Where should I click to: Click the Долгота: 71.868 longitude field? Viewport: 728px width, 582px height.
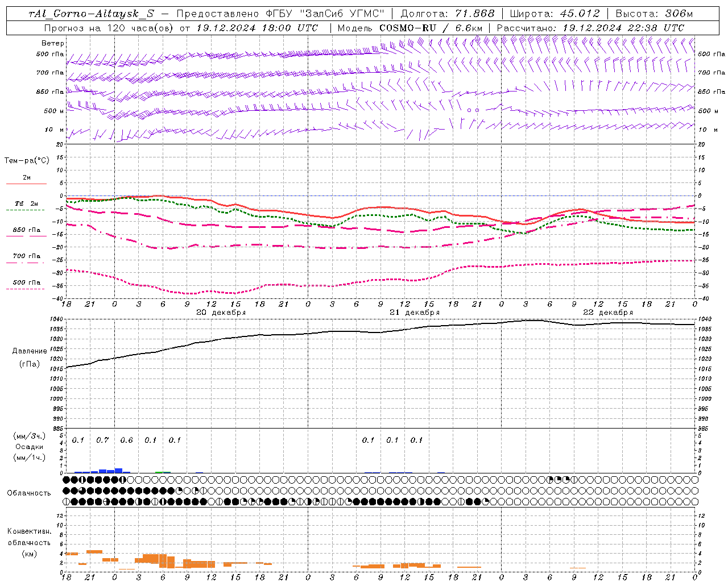[x=448, y=14]
